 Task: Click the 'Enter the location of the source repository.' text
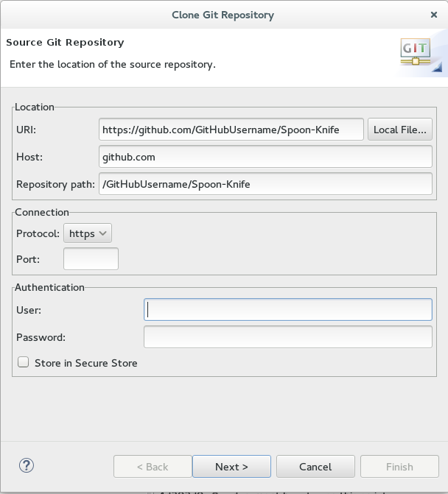click(x=113, y=64)
